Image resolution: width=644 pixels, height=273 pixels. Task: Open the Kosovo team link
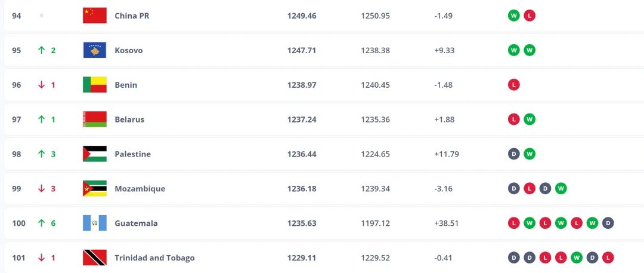point(128,50)
